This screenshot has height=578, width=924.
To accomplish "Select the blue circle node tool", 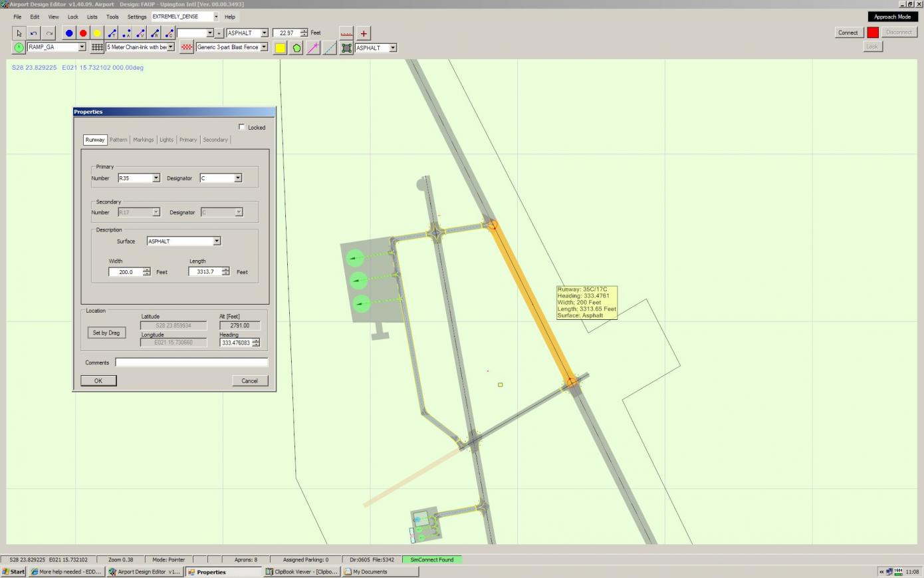I will click(x=69, y=33).
